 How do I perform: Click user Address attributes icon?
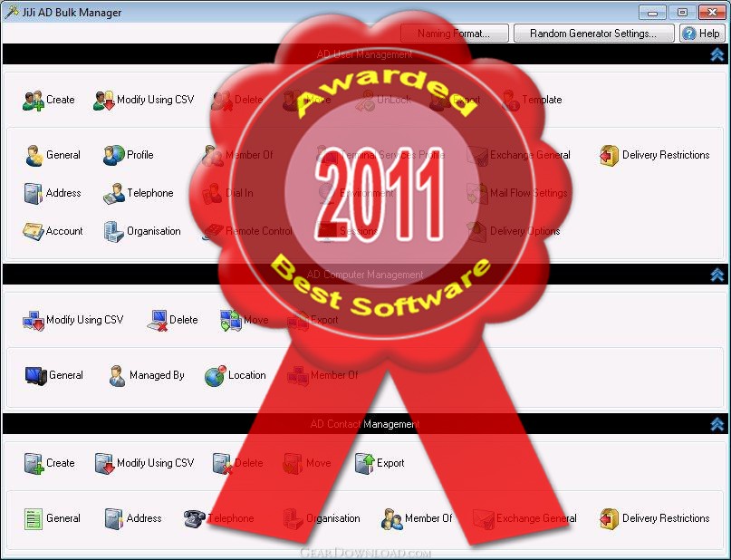coord(34,194)
